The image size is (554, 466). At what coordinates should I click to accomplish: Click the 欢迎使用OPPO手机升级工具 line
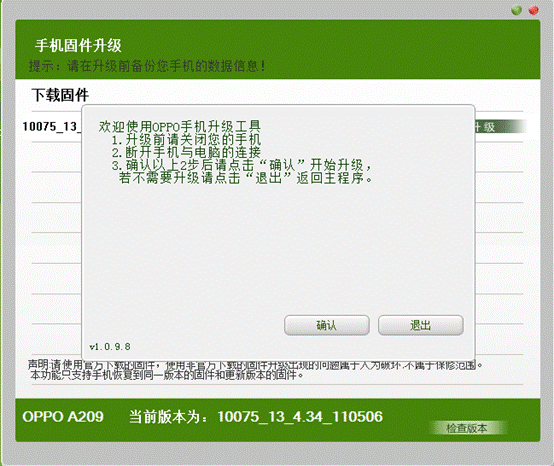click(179, 126)
